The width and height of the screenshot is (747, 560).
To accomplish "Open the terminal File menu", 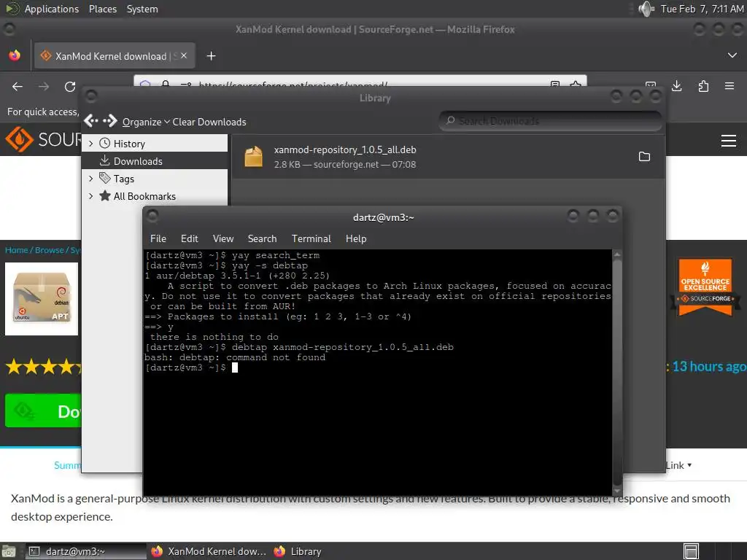I will (158, 238).
